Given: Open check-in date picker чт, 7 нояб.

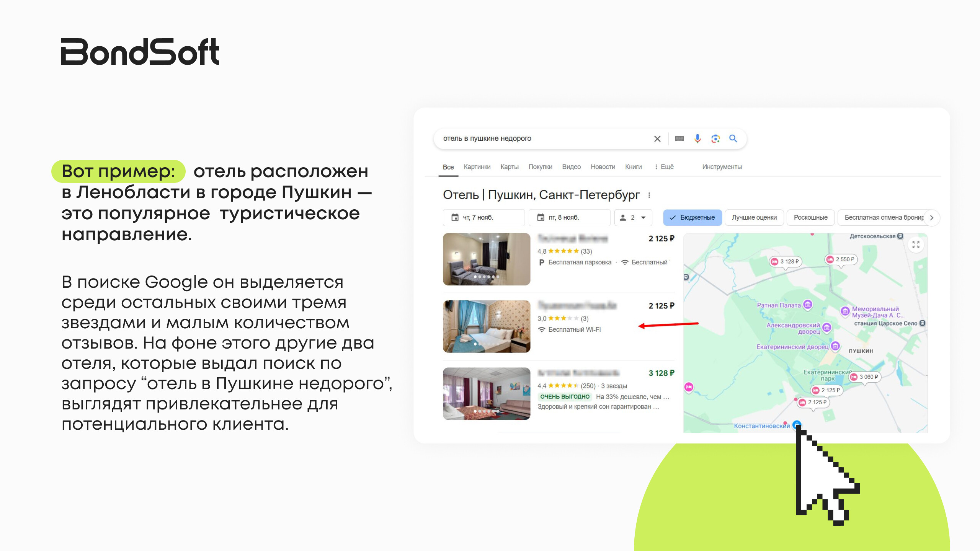Looking at the screenshot, I should coord(483,217).
